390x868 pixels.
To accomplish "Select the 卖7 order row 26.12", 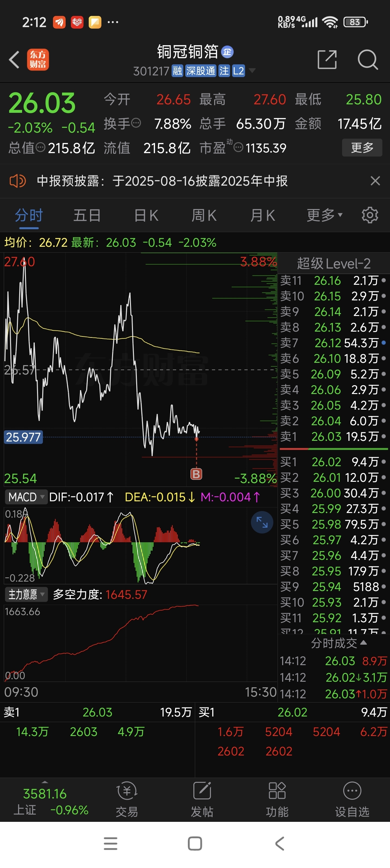I will click(333, 343).
